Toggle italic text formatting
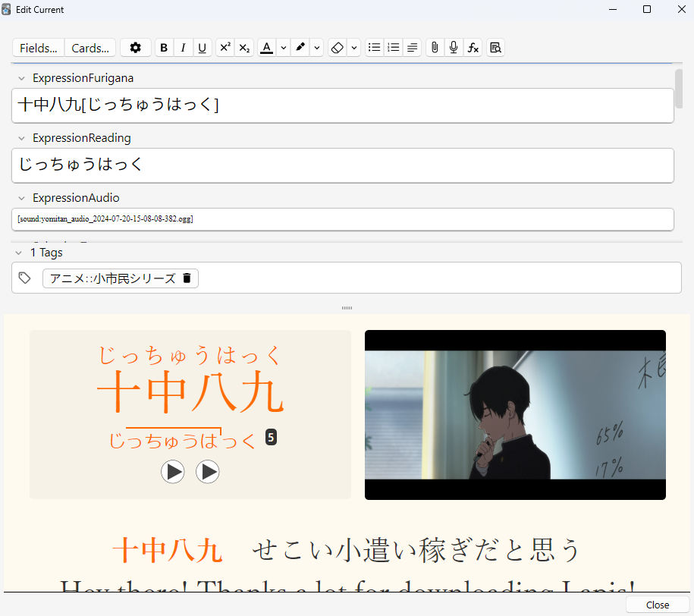The width and height of the screenshot is (694, 616). (183, 48)
